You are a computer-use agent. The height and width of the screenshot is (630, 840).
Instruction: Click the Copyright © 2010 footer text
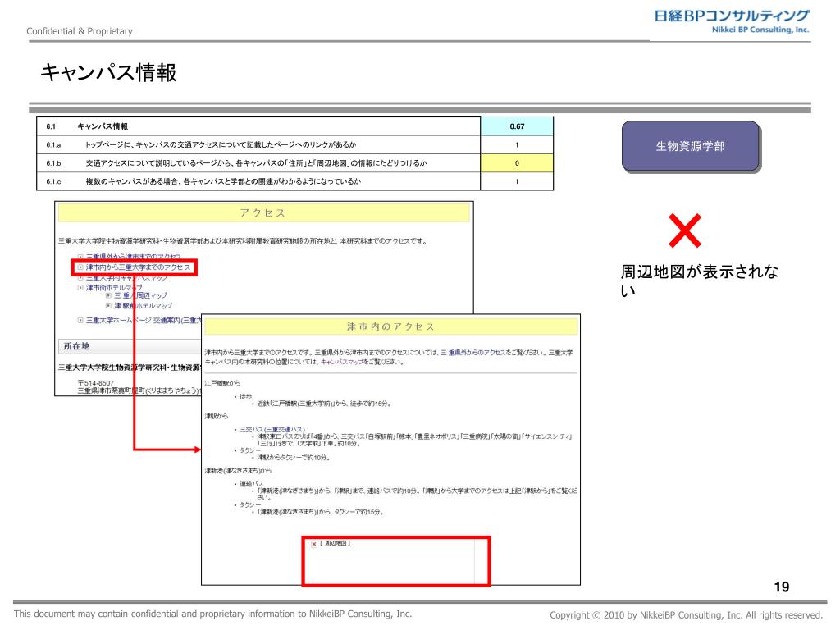[687, 615]
